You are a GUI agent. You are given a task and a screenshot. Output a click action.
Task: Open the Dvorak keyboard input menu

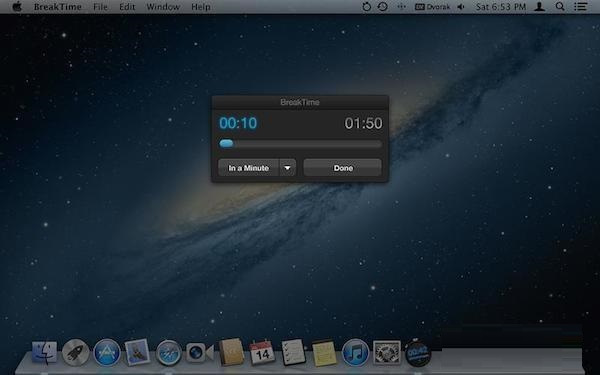(432, 7)
